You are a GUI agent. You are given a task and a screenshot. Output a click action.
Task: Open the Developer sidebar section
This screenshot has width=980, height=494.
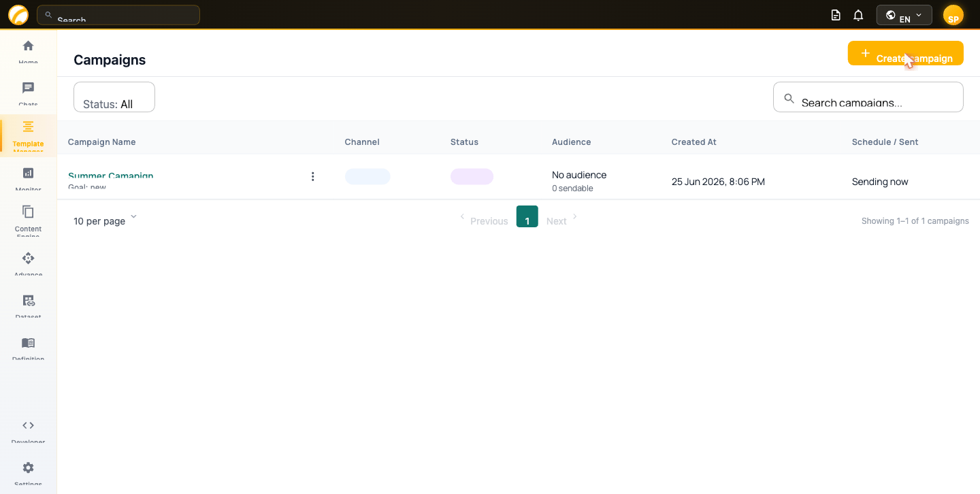[28, 431]
